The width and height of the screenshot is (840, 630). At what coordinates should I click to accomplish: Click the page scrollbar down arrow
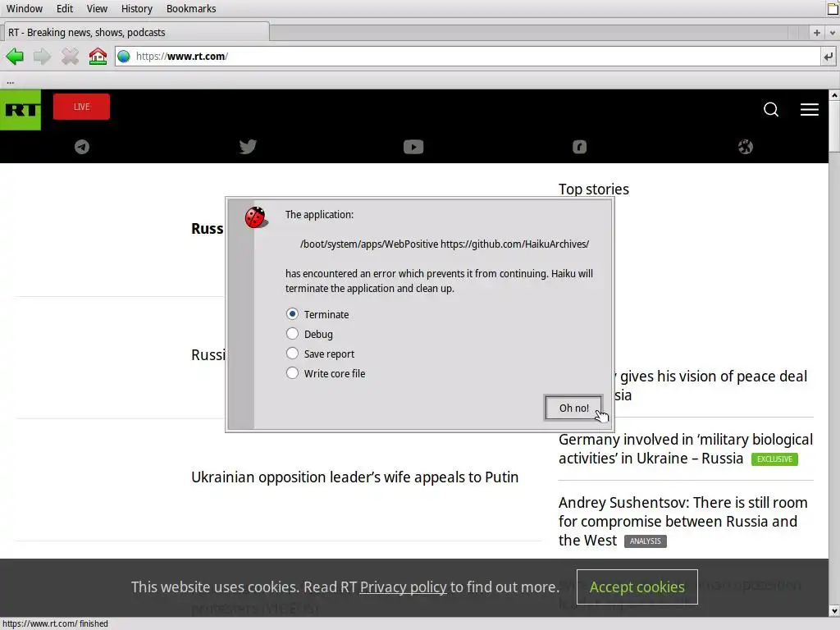tap(834, 610)
